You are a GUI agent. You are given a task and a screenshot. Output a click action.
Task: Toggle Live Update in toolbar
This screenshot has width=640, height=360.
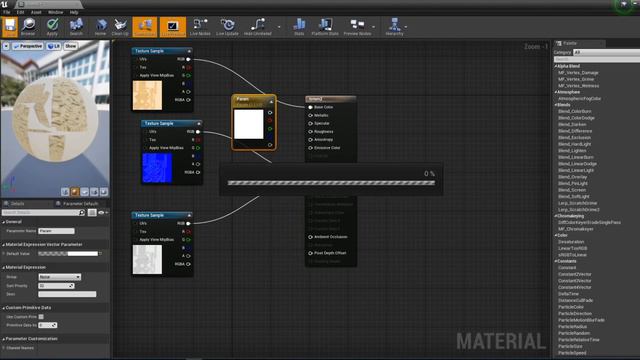227,27
